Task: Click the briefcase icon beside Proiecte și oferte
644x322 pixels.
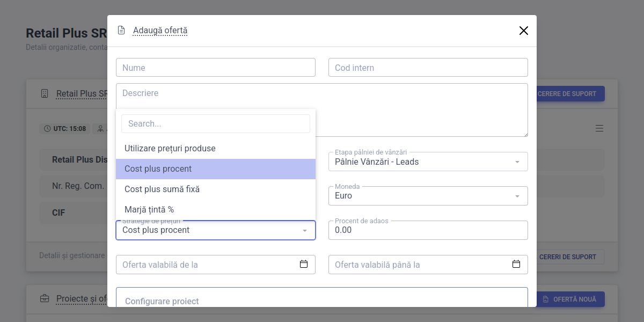Action: coord(45,298)
